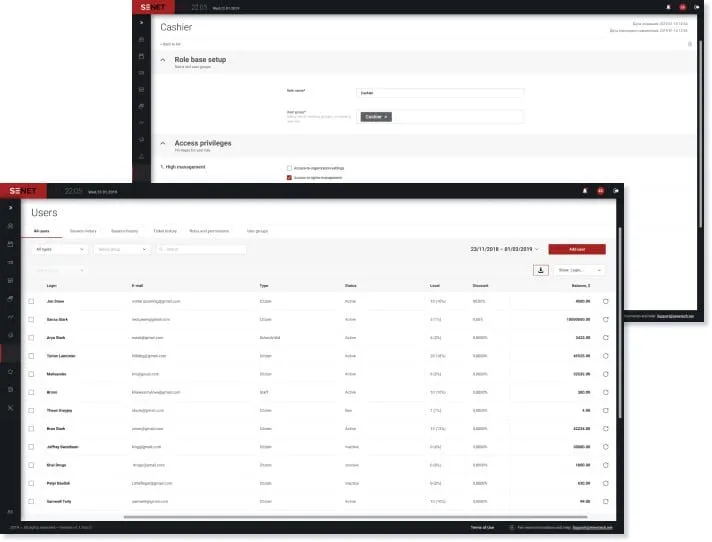Viewport: 712px width, 542px height.
Task: Open the date range dropdown 23/11/2018 – 01/03/2019
Action: (504, 248)
